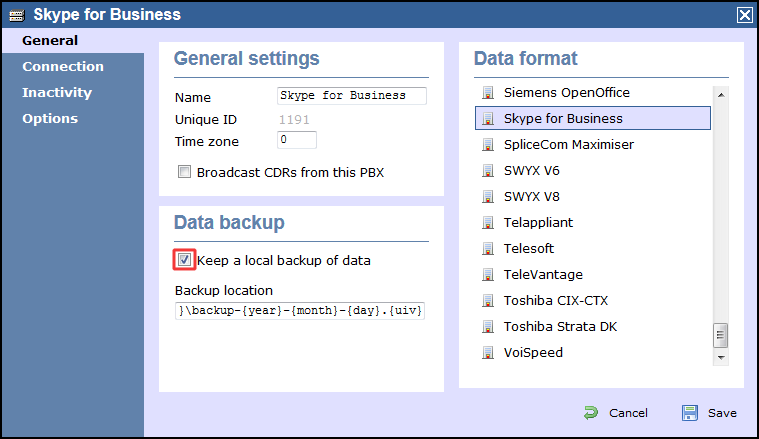
Task: Click the Toshiba CIX-CTX format icon
Action: (488, 301)
